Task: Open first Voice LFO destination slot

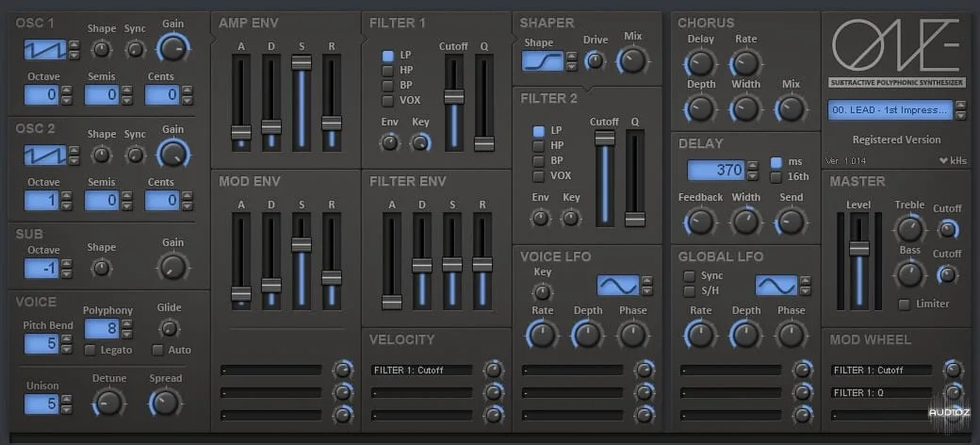Action: pos(573,370)
